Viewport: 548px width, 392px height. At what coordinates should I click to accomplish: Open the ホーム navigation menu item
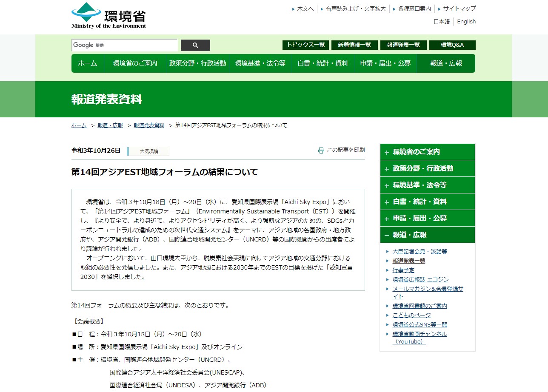[88, 63]
